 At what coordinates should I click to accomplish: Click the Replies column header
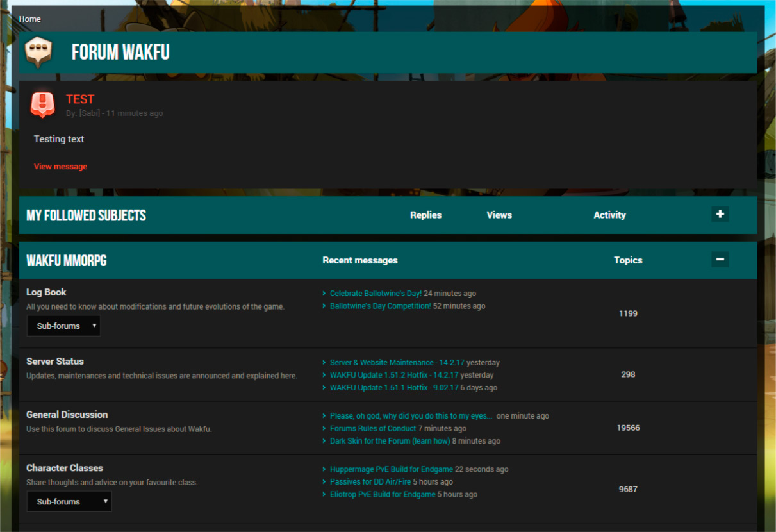[x=426, y=215]
